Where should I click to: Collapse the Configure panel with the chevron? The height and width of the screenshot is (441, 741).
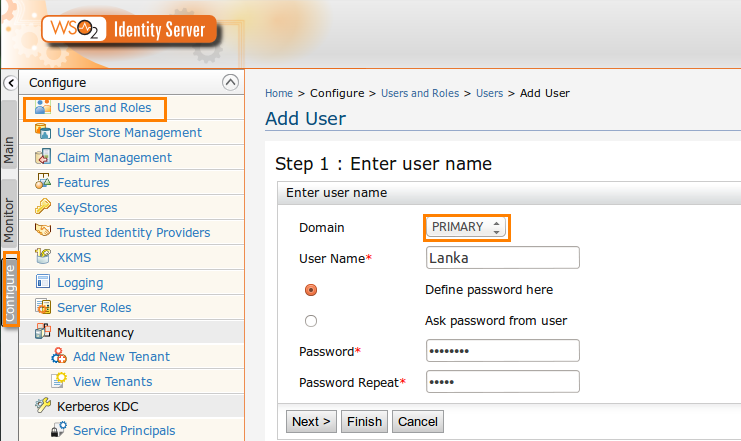coord(230,82)
